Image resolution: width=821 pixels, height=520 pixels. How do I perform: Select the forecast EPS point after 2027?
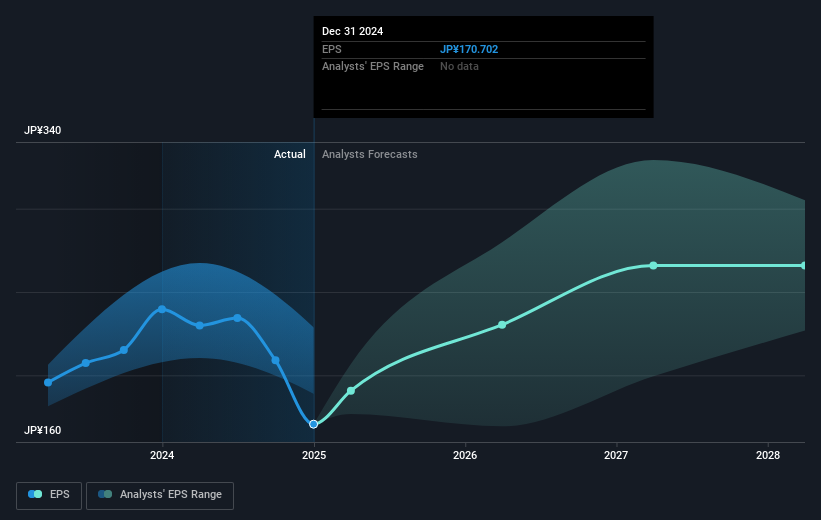(x=653, y=266)
